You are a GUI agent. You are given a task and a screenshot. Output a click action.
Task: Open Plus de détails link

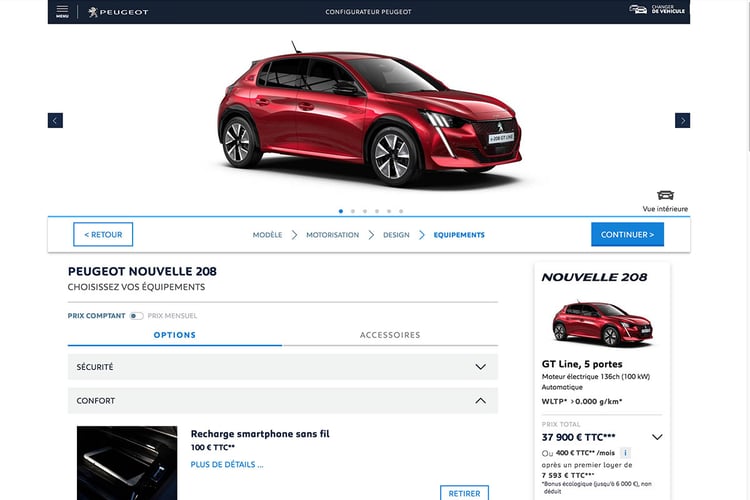point(227,464)
